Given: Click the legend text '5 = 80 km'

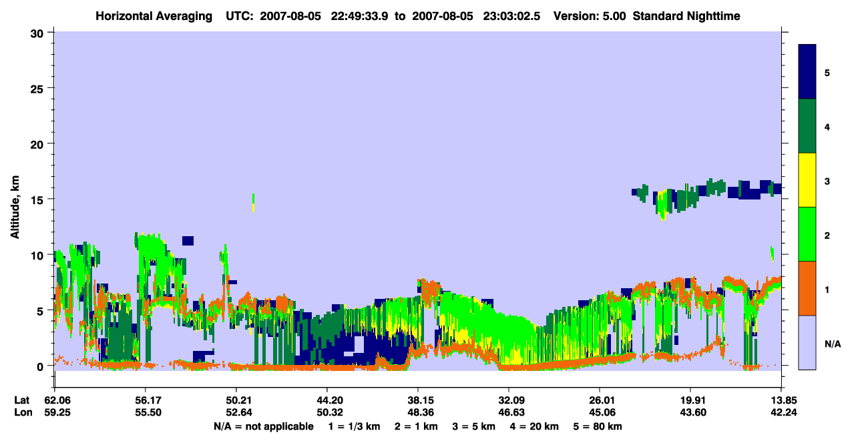Looking at the screenshot, I should pyautogui.click(x=598, y=426).
